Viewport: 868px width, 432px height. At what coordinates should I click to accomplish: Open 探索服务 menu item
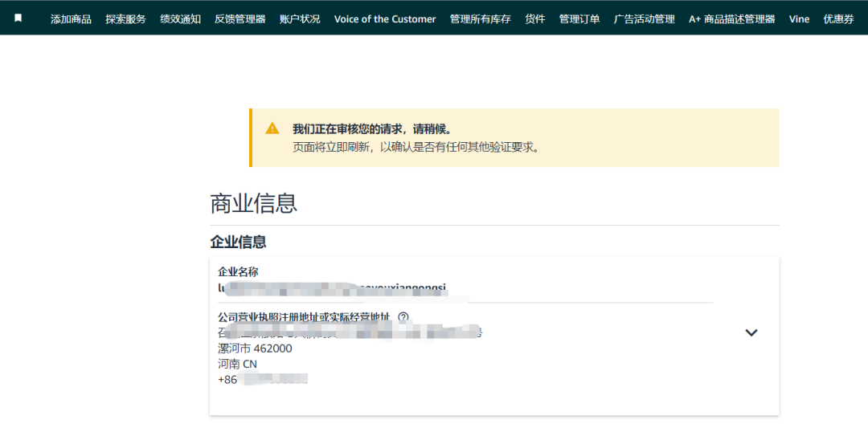click(x=125, y=19)
